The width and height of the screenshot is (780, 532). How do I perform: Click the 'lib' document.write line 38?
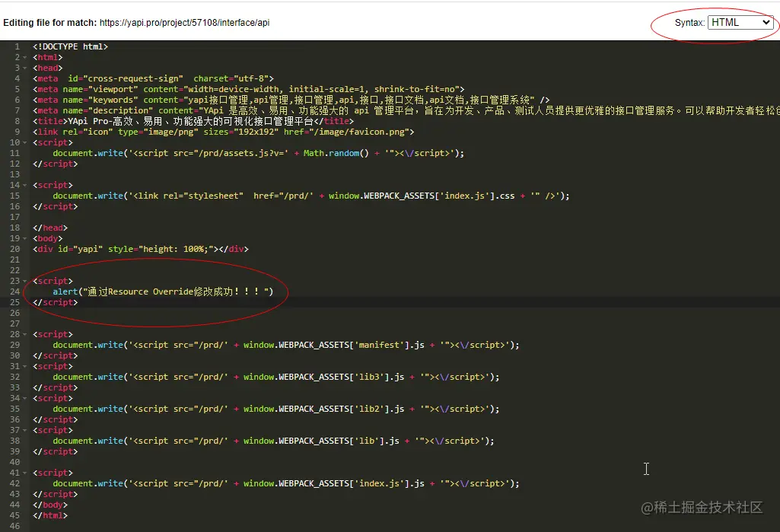click(x=274, y=441)
